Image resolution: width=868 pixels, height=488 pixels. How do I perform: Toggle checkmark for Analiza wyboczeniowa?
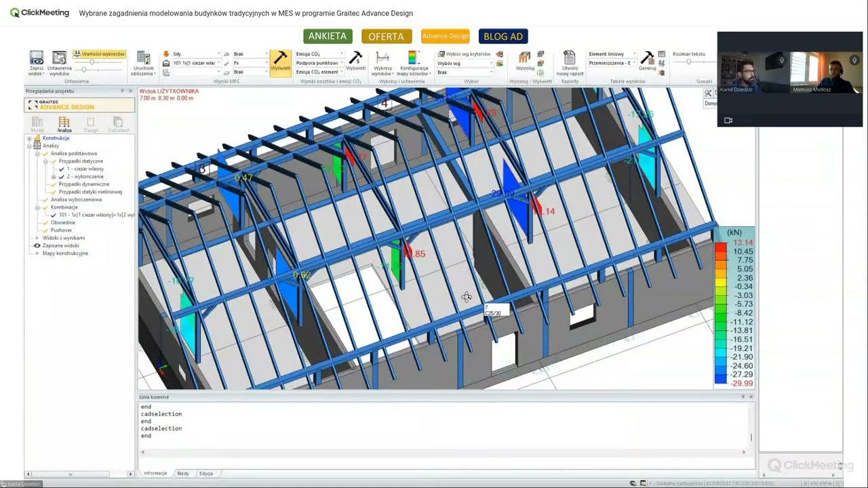click(45, 200)
